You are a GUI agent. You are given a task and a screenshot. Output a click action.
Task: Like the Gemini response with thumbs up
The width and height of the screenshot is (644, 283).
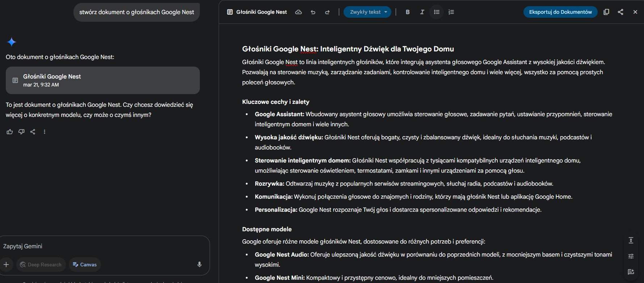(10, 132)
